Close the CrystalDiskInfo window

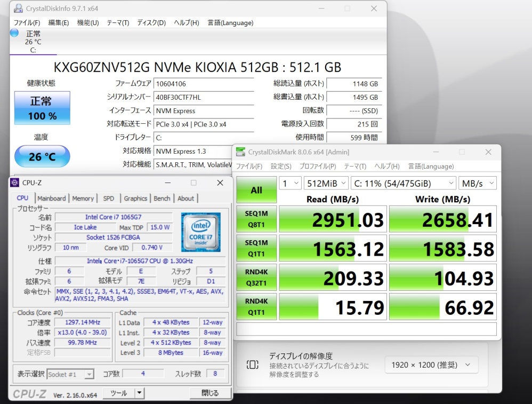(x=374, y=9)
